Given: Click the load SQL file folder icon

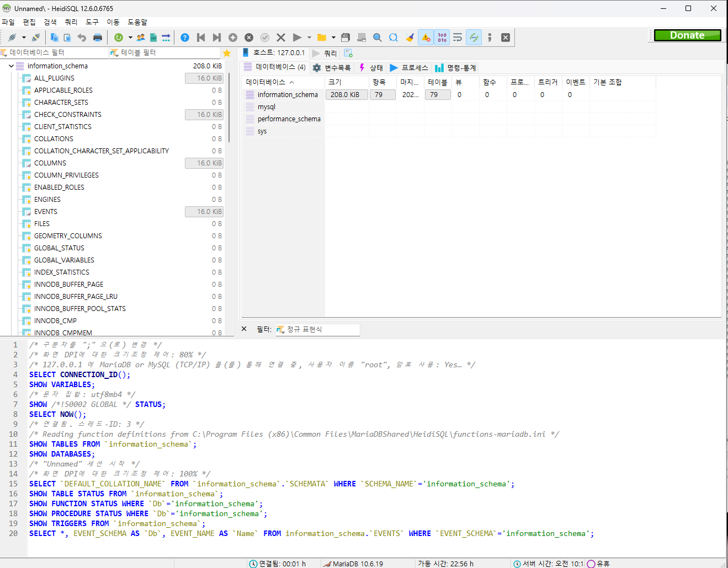Looking at the screenshot, I should (x=322, y=37).
